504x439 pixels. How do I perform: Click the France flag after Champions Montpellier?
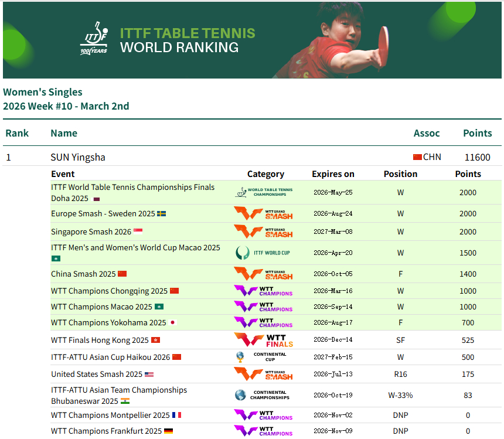click(x=177, y=415)
